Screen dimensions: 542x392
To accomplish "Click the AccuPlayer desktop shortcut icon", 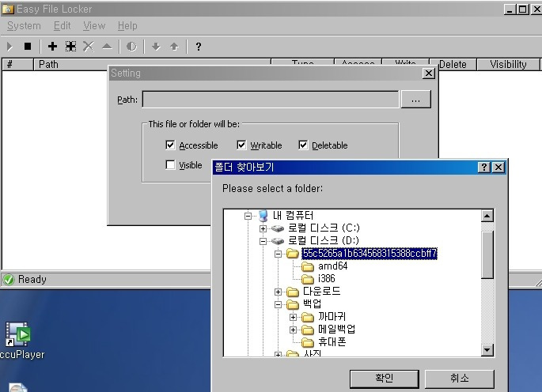I will click(18, 334).
